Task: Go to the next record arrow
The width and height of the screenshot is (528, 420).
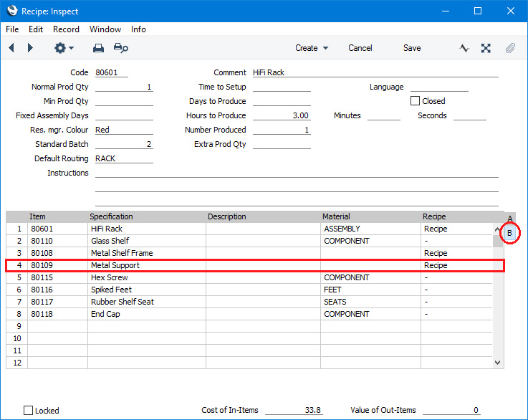Action: [x=30, y=48]
